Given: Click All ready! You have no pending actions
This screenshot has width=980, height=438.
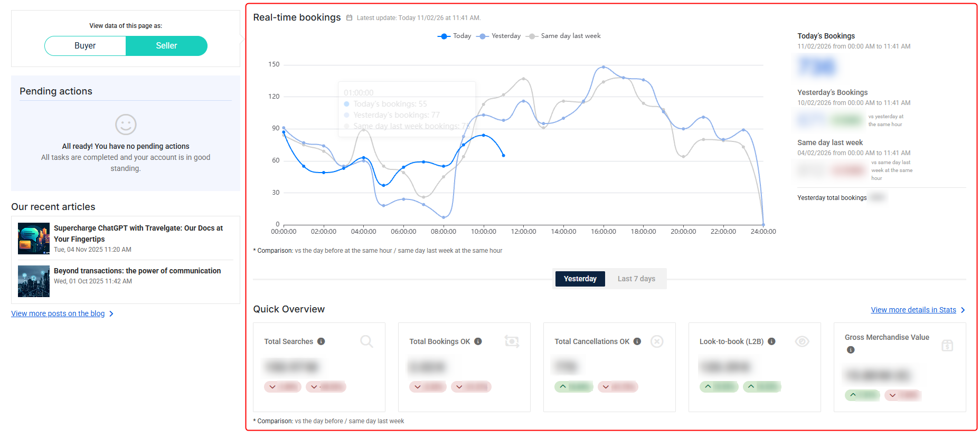Looking at the screenshot, I should 126,146.
